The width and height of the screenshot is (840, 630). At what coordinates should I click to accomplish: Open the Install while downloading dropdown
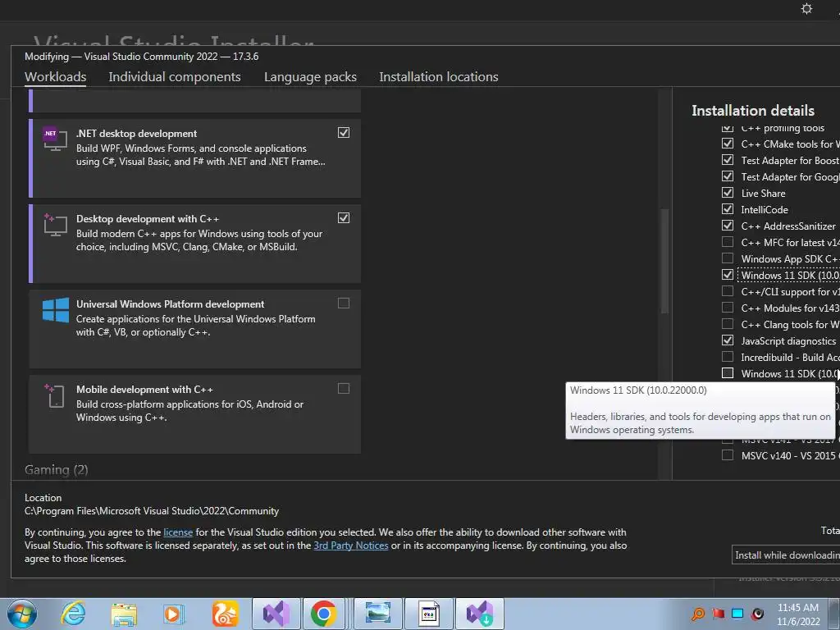pyautogui.click(x=786, y=555)
